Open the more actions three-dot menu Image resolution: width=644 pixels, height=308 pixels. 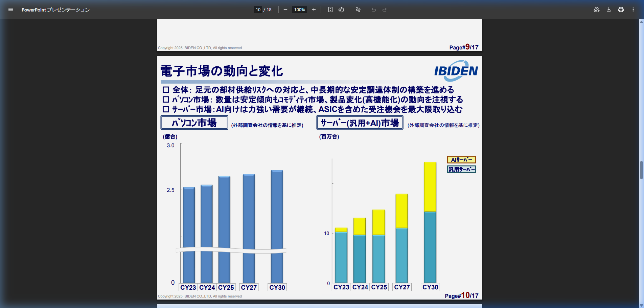[x=633, y=9]
